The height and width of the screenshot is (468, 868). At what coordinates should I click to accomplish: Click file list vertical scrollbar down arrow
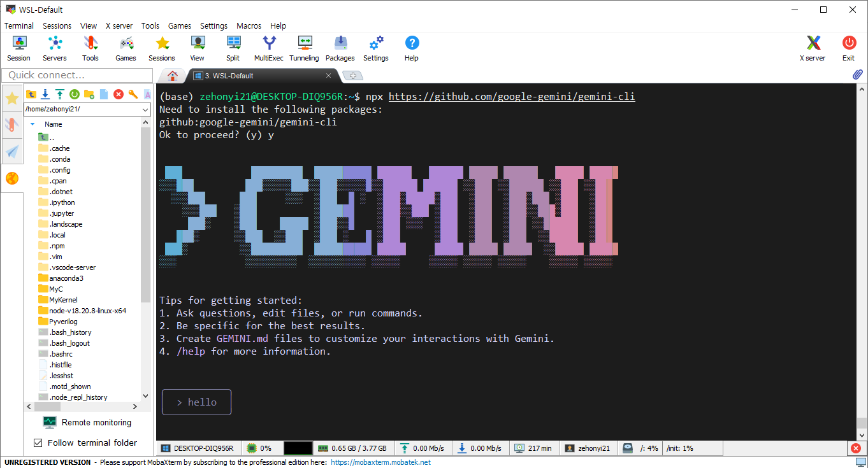tap(146, 395)
